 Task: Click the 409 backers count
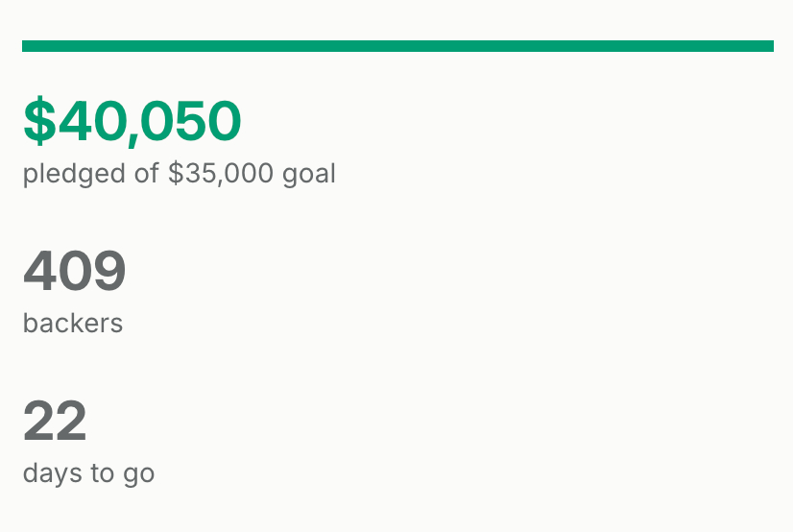(75, 272)
